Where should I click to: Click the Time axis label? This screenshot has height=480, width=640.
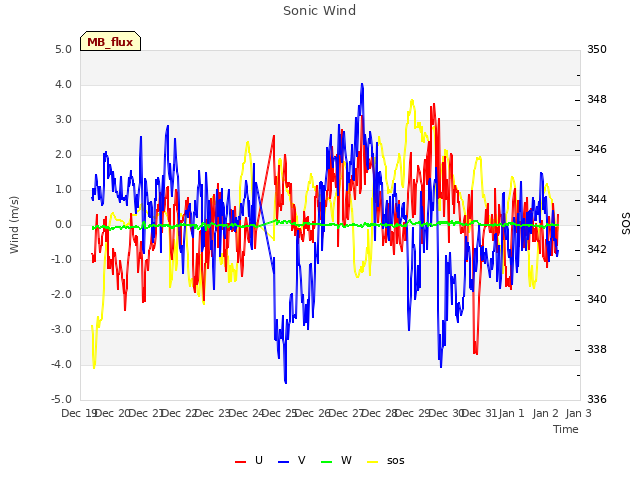pos(566,429)
